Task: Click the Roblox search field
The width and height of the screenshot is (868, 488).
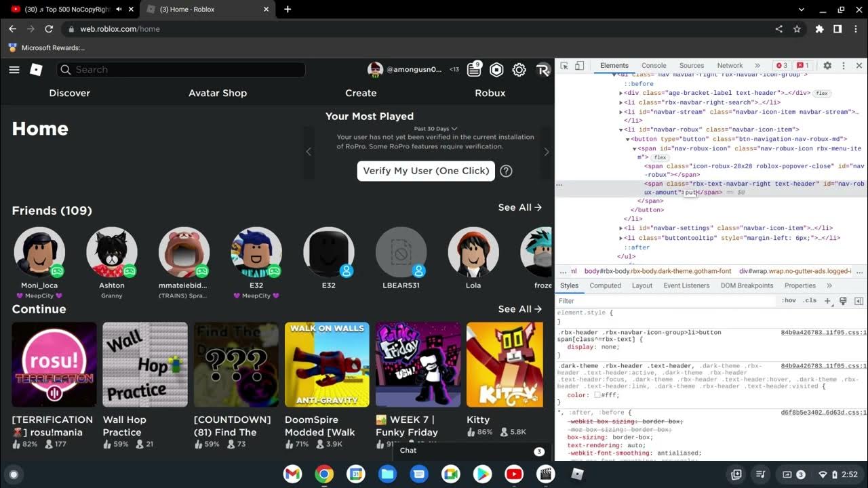Action: [x=180, y=70]
